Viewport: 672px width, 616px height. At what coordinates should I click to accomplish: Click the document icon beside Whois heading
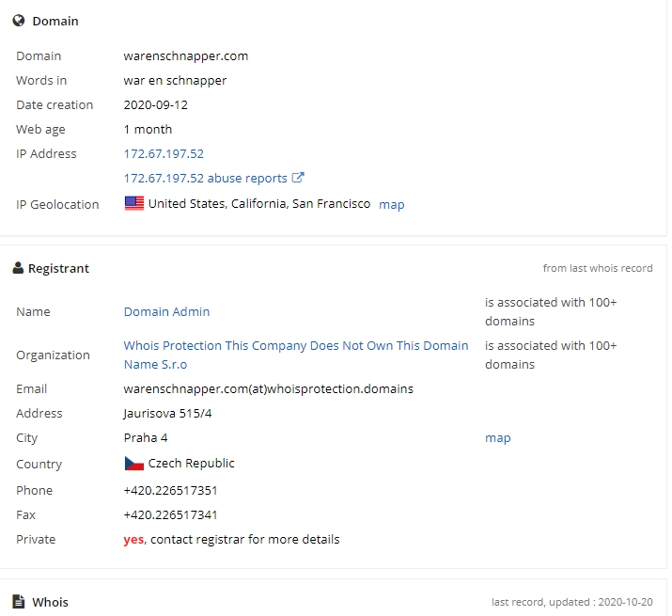19,601
